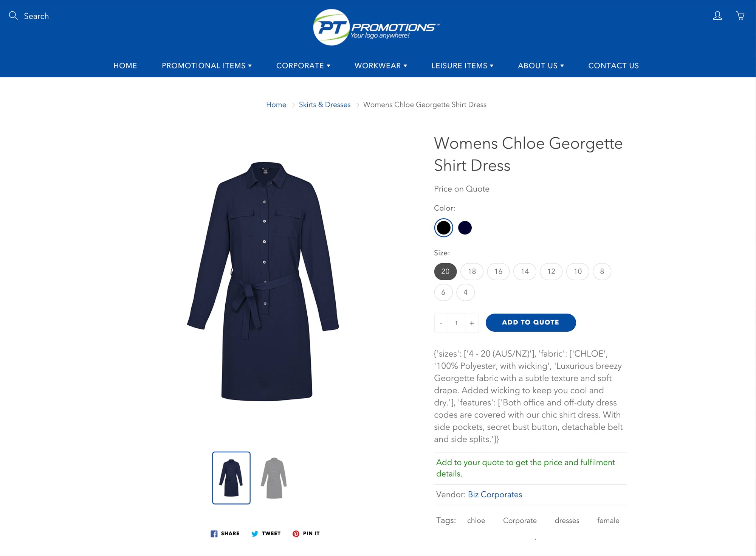Increase quantity with plus icon
Viewport: 756px width, 556px height.
472,323
